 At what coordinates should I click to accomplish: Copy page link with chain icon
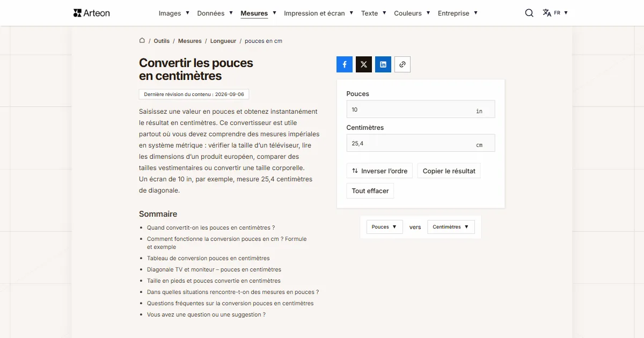point(402,64)
